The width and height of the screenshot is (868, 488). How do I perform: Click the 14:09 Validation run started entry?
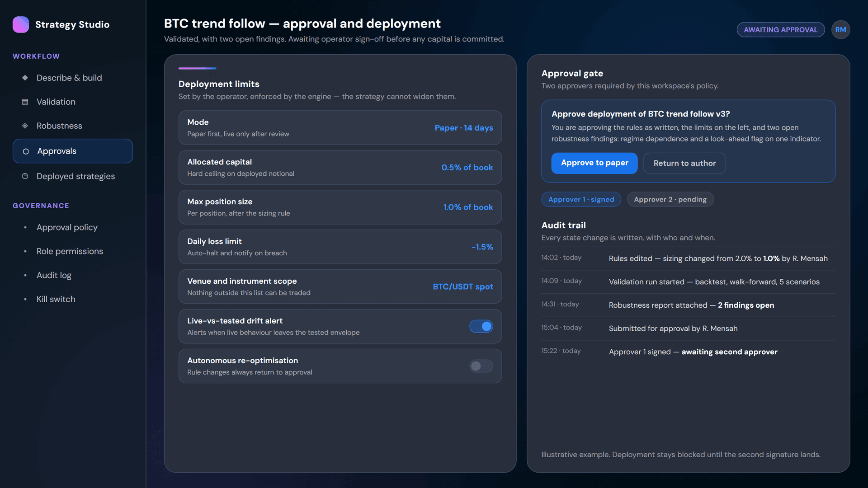click(688, 282)
